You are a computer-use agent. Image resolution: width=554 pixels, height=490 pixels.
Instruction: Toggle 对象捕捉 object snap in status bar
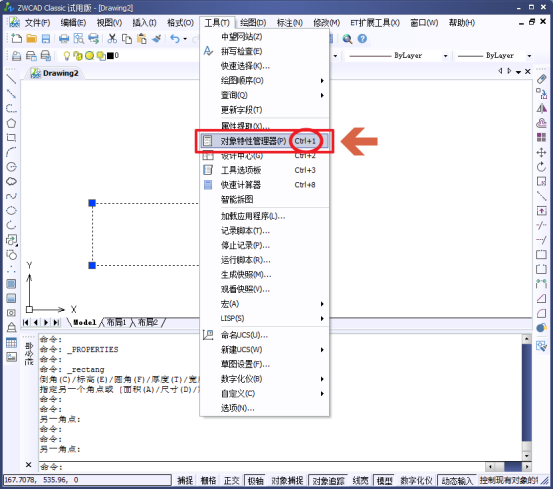click(x=287, y=480)
